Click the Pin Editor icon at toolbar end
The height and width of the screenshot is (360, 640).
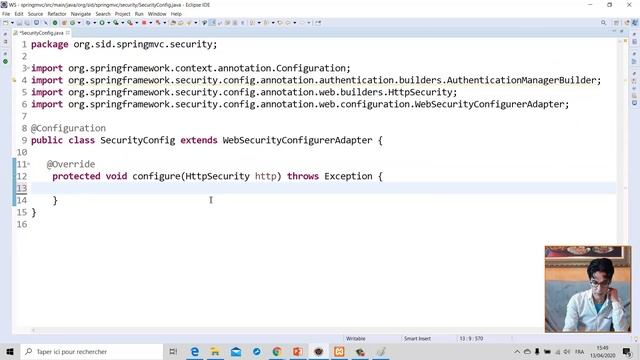click(318, 23)
